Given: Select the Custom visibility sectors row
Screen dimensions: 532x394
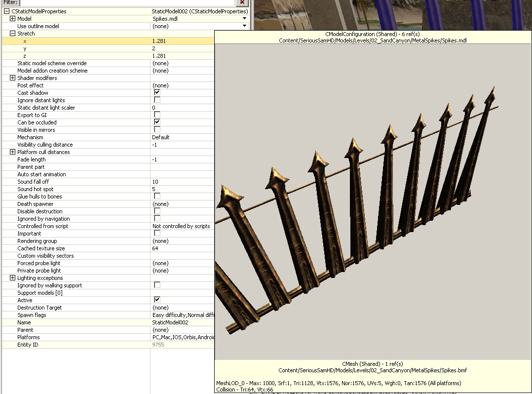Looking at the screenshot, I should pyautogui.click(x=108, y=256).
